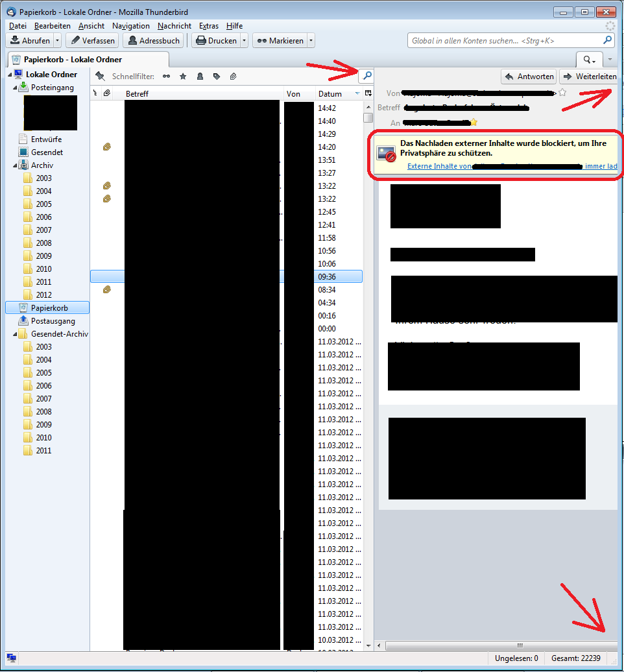
Task: Open the Nachricht menu
Action: 174,26
